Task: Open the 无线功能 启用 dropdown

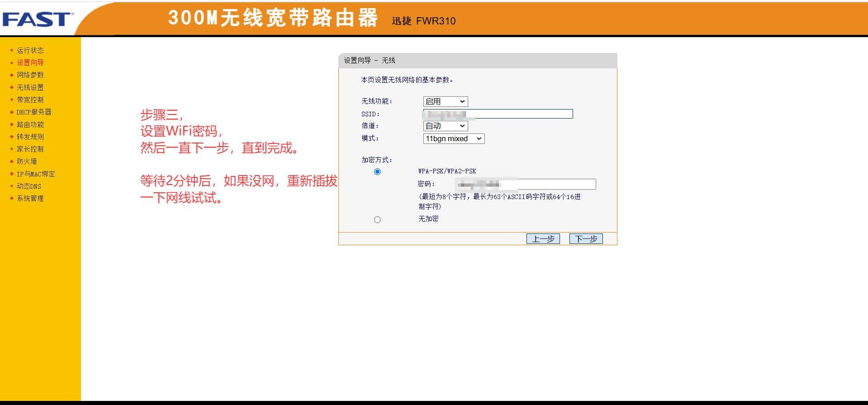Action: 446,101
